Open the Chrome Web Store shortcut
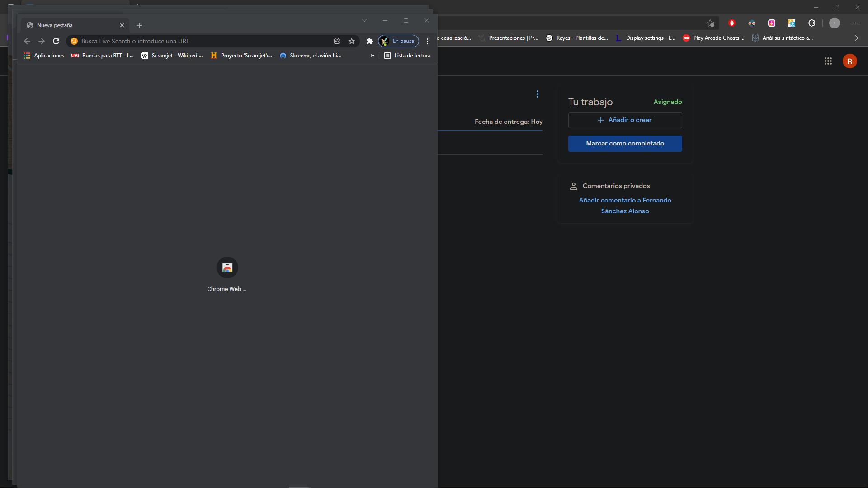 click(227, 268)
